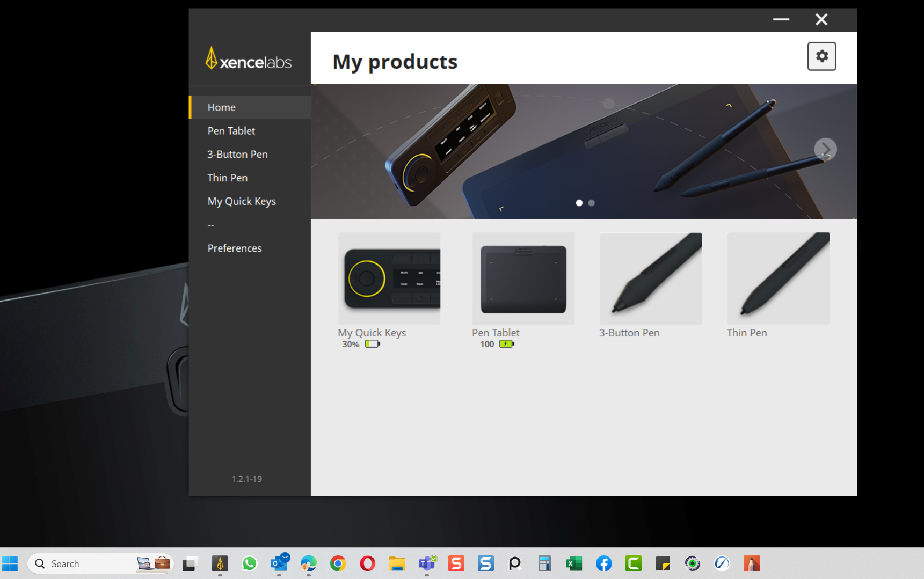Open Preferences in the sidebar
Viewport: 924px width, 579px height.
250,248
